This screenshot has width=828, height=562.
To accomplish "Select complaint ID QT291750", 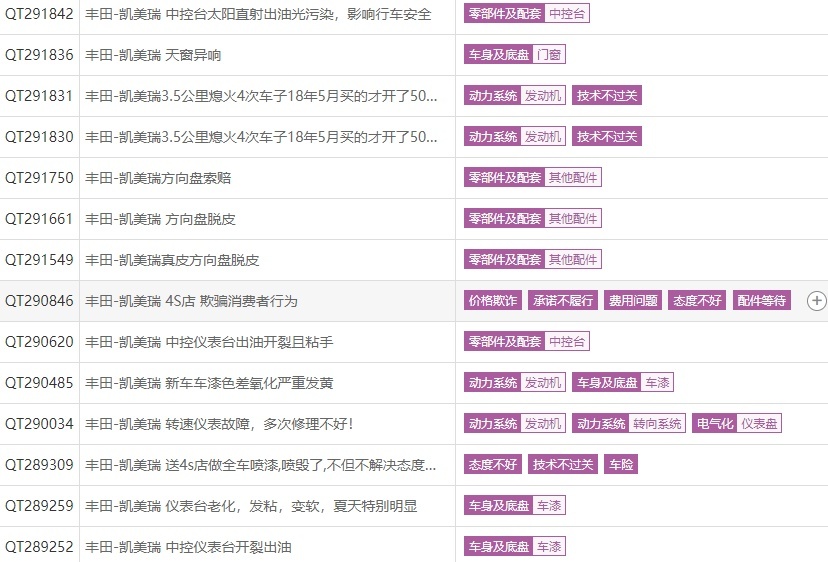I will (x=39, y=178).
